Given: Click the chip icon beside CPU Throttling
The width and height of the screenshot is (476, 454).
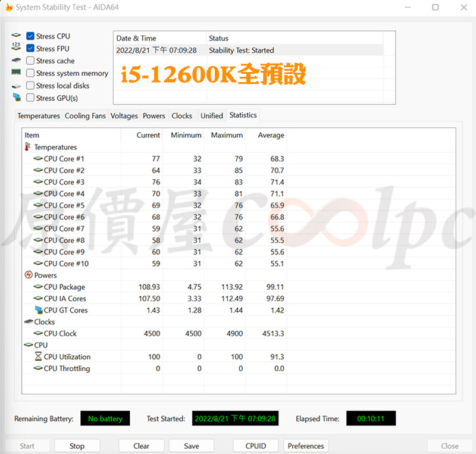Looking at the screenshot, I should coord(38,368).
